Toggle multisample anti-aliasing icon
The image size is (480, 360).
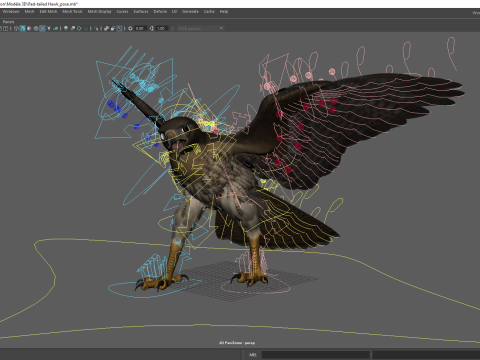point(79,28)
